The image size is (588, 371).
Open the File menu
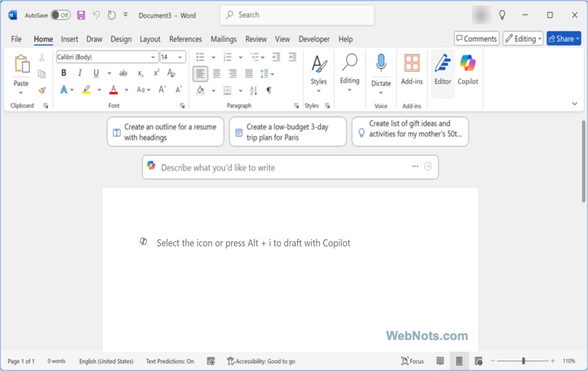coord(16,39)
